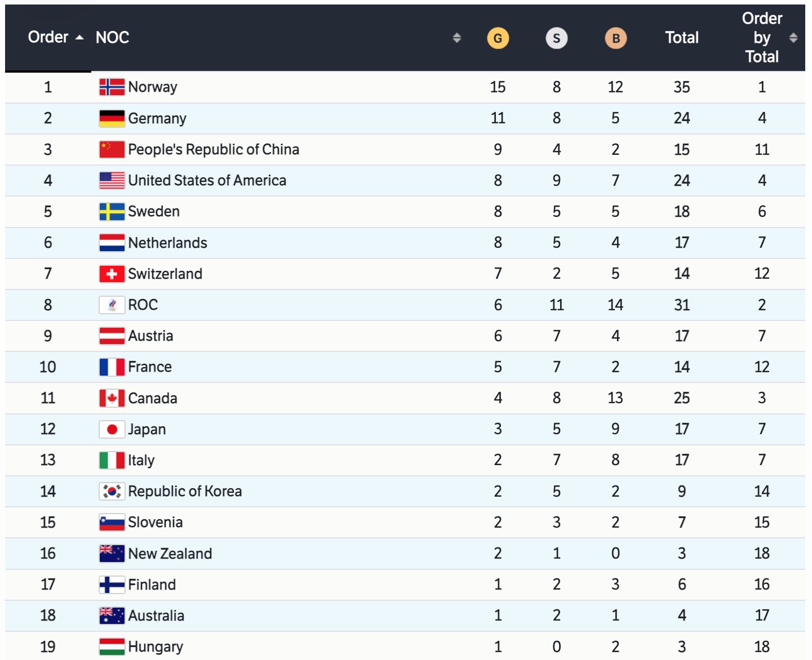Click the Republic of Korea flag
The image size is (812, 660).
(112, 492)
